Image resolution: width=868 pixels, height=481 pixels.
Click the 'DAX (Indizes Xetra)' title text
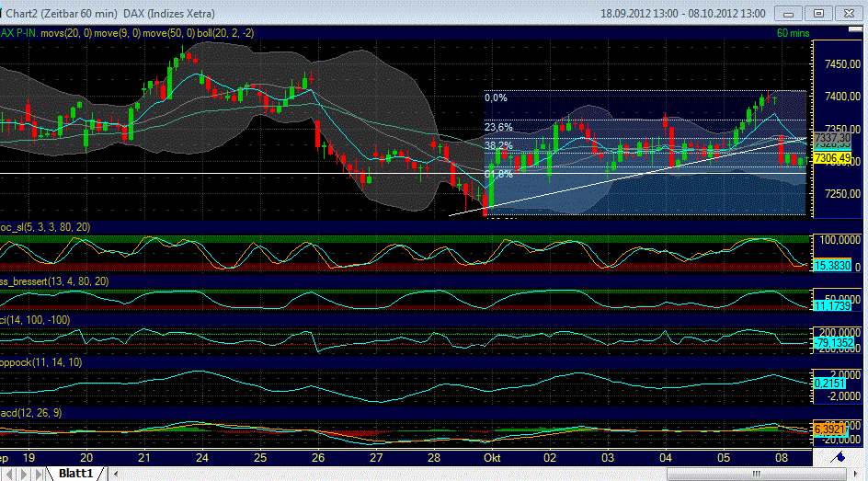pyautogui.click(x=169, y=13)
